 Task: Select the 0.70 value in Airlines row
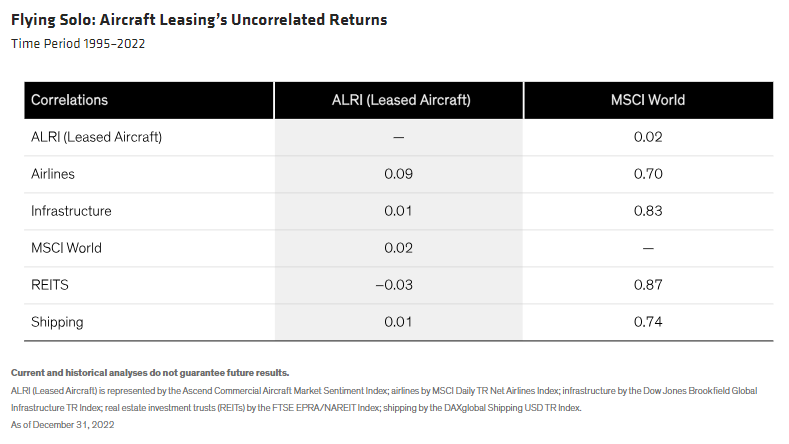[648, 174]
